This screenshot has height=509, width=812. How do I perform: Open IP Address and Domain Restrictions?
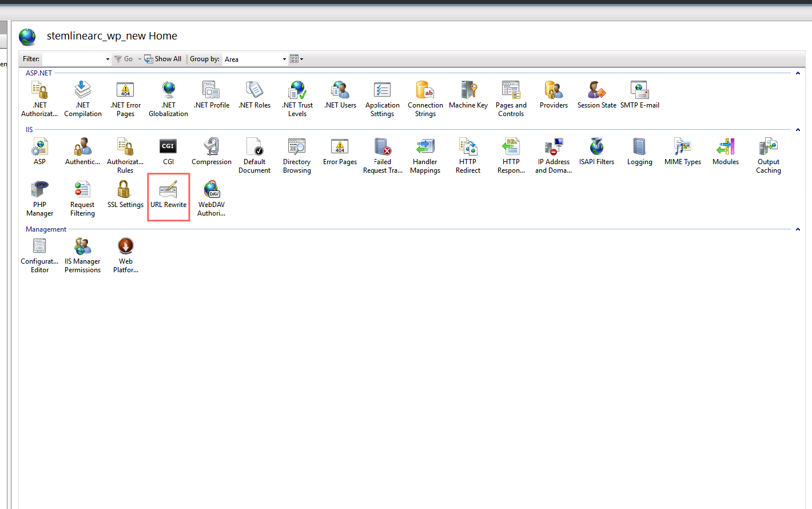pos(554,156)
